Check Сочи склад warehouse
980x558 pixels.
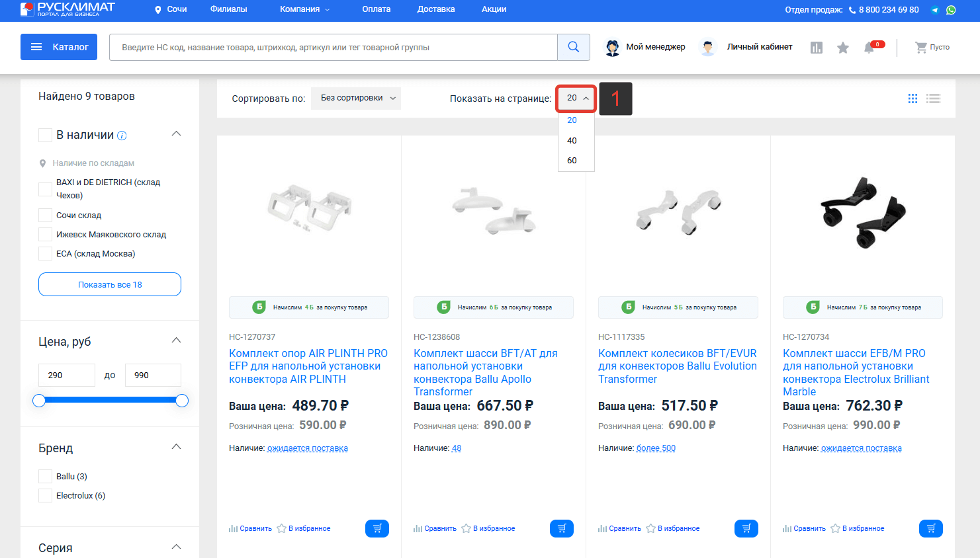point(45,215)
